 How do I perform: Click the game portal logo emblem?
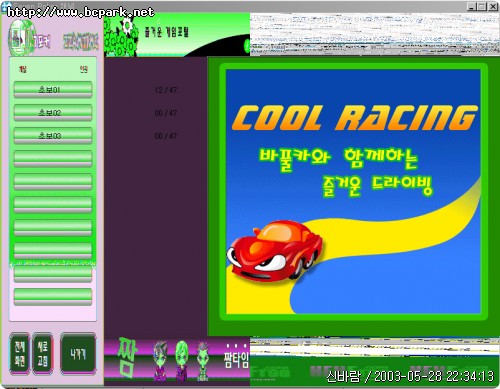click(x=21, y=38)
